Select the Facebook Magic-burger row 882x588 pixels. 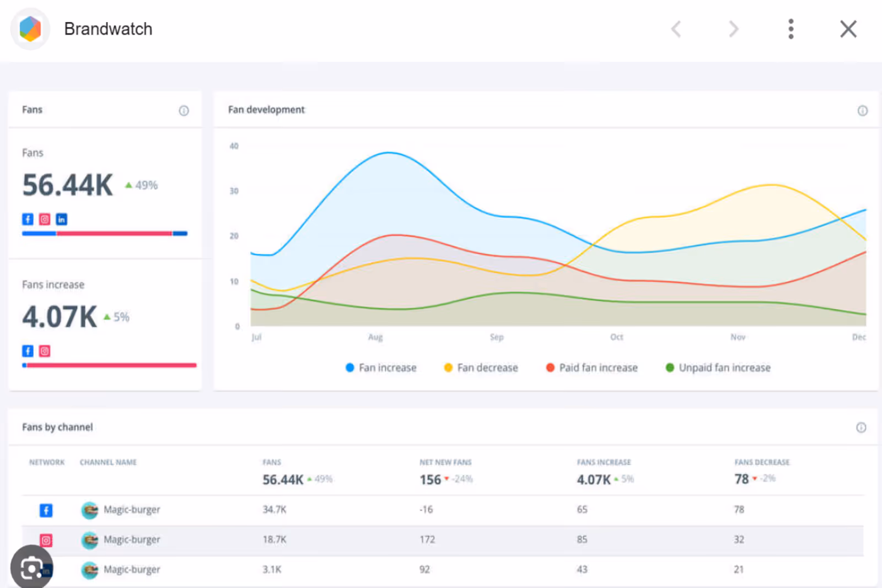tap(443, 510)
